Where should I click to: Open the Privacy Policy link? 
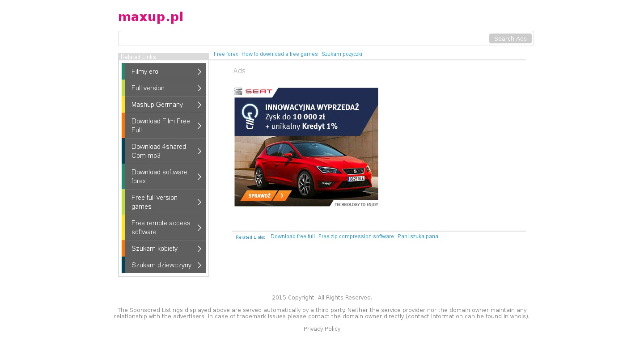322,329
